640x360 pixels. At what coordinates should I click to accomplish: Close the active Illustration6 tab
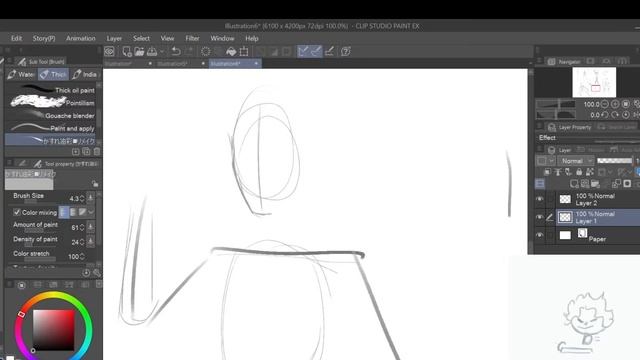click(256, 64)
